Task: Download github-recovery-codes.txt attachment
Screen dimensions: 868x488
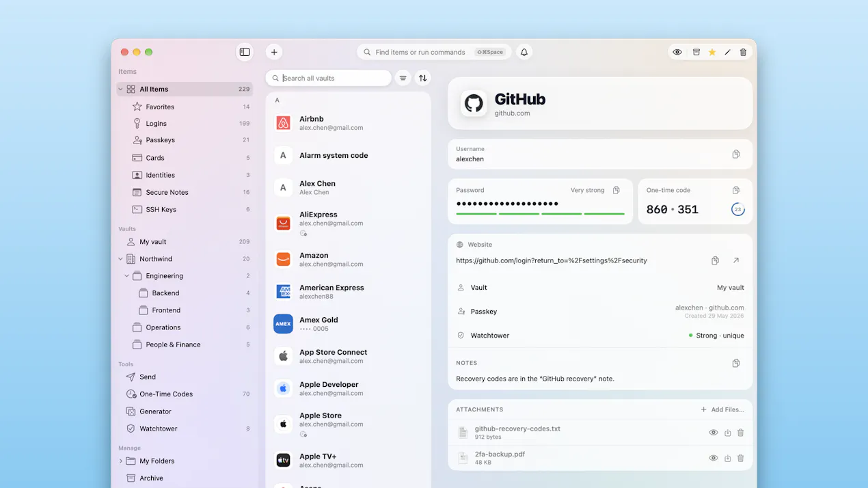Action: 728,433
